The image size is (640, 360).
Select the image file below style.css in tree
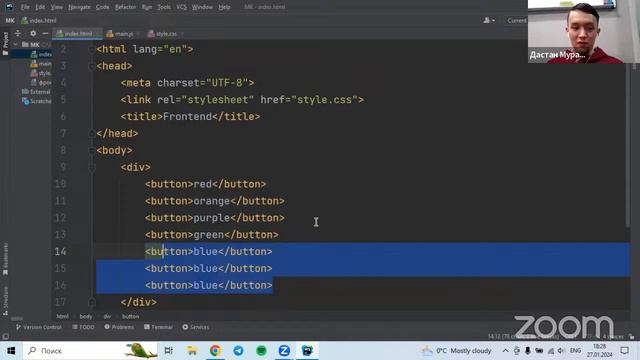[x=41, y=82]
